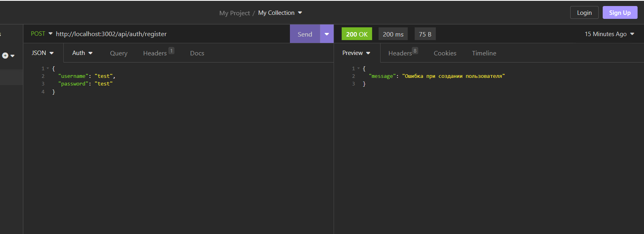Switch to the Cookies tab
The width and height of the screenshot is (644, 234).
[x=445, y=53]
